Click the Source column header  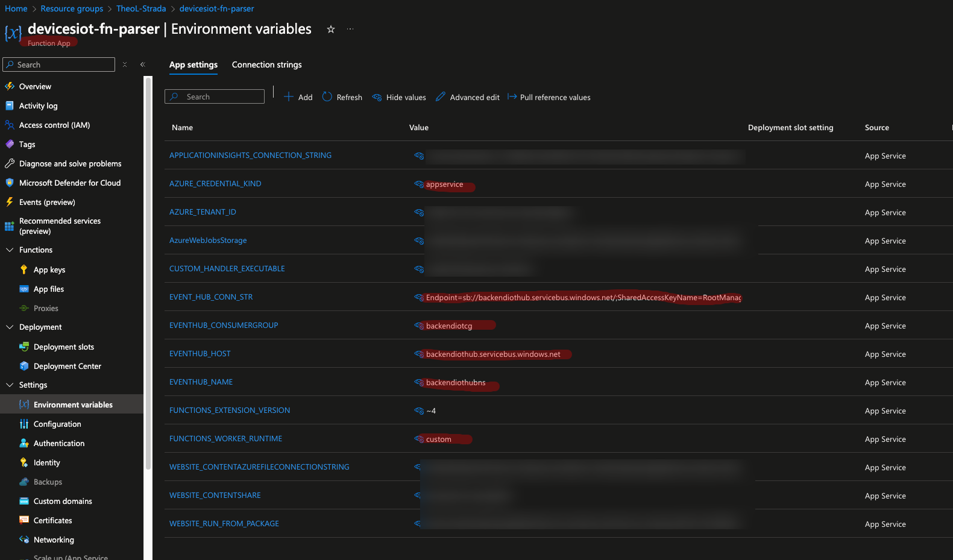point(877,128)
